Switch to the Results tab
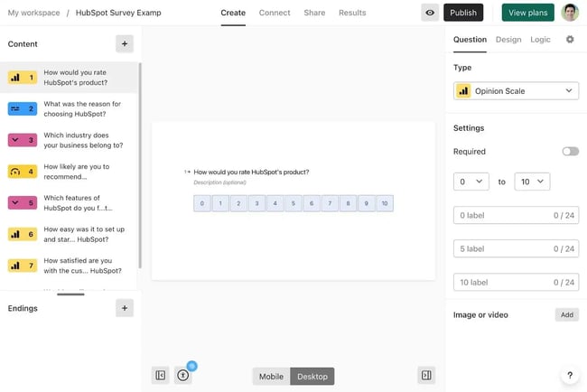 tap(352, 13)
